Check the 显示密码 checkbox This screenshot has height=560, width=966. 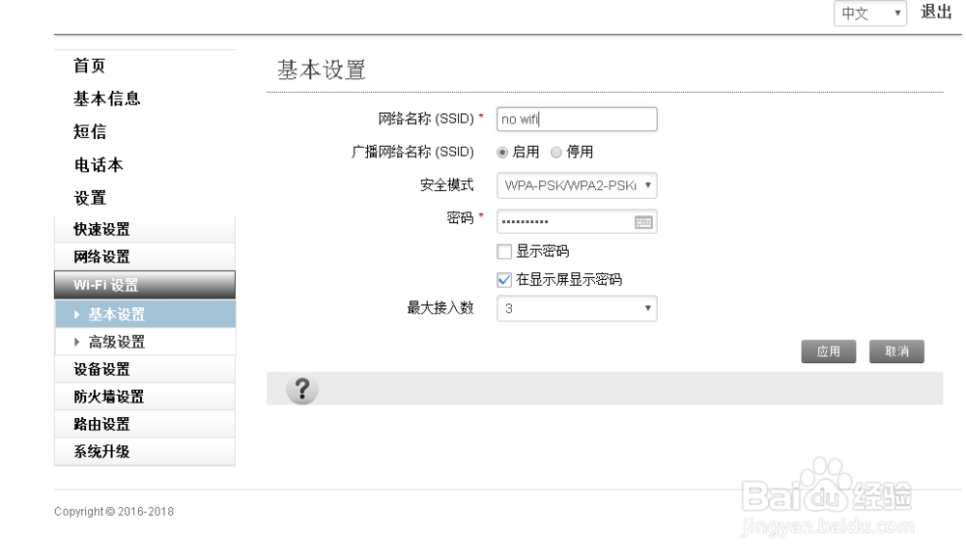pyautogui.click(x=503, y=251)
